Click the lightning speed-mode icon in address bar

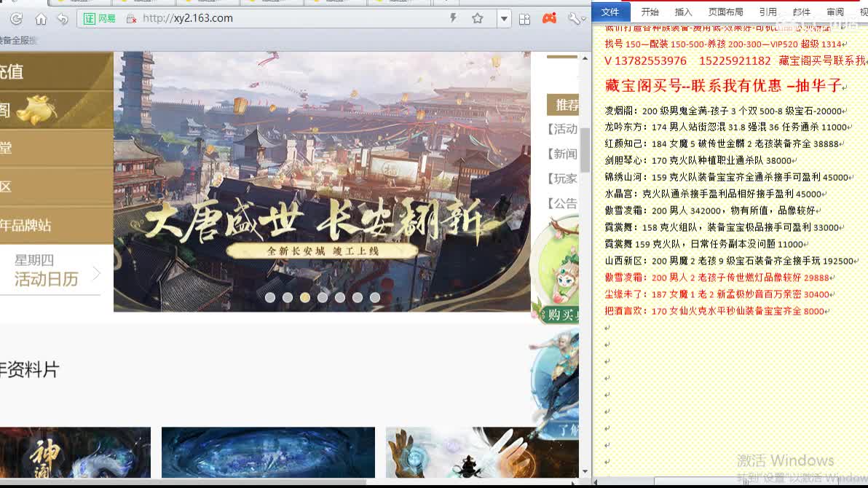click(x=454, y=18)
